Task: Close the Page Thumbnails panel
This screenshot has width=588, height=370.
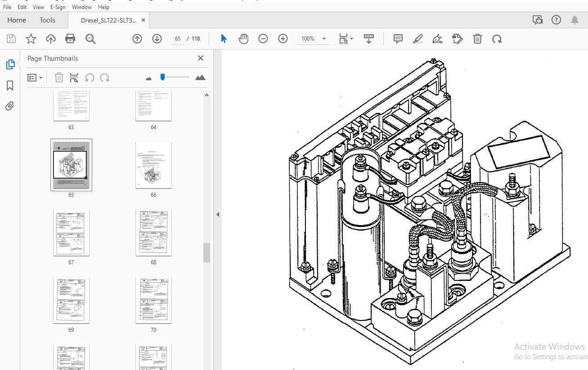Action: point(201,58)
